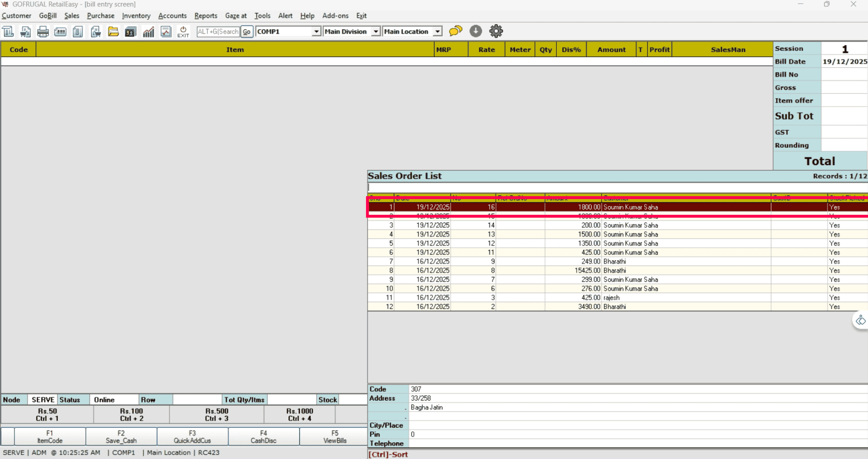The width and height of the screenshot is (868, 459).
Task: Open the Customer menu
Action: click(x=16, y=16)
